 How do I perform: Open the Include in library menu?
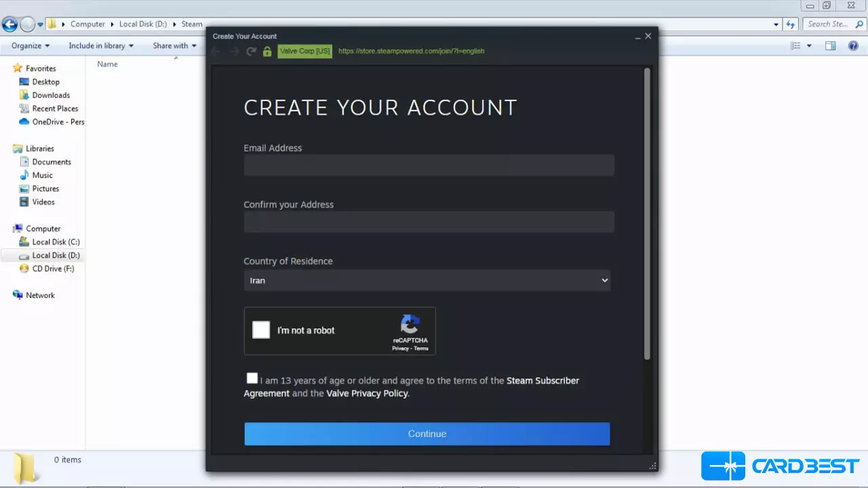click(101, 45)
